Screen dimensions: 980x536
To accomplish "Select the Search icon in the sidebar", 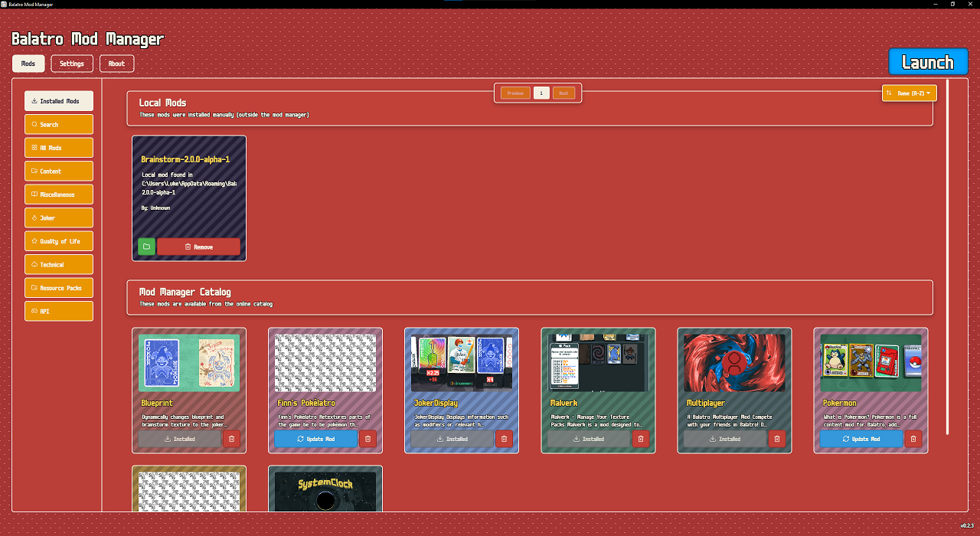I will (34, 123).
